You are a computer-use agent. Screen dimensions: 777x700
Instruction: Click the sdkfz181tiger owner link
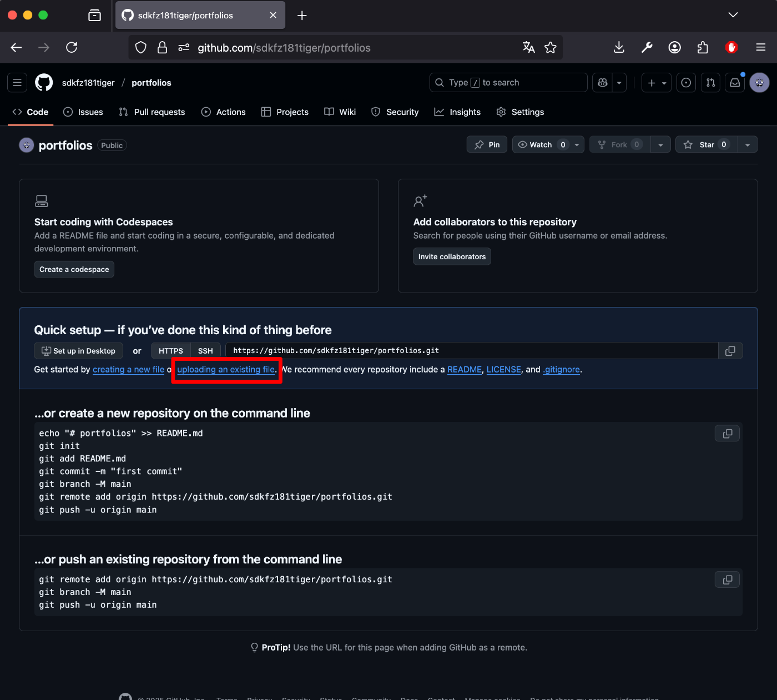point(88,83)
